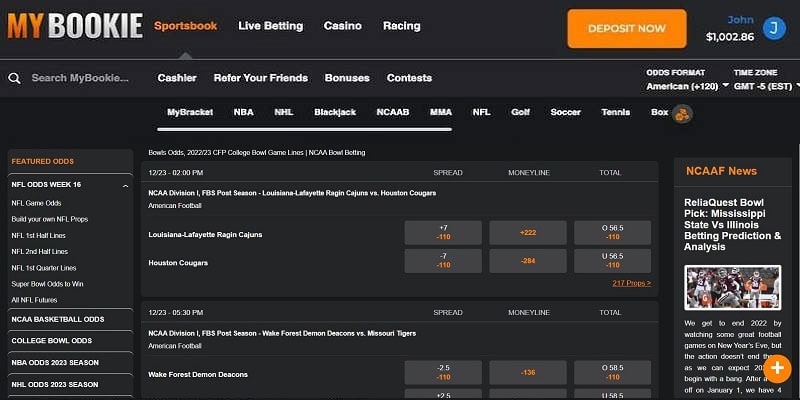
Task: Open Refer Your Friends
Action: pos(261,78)
